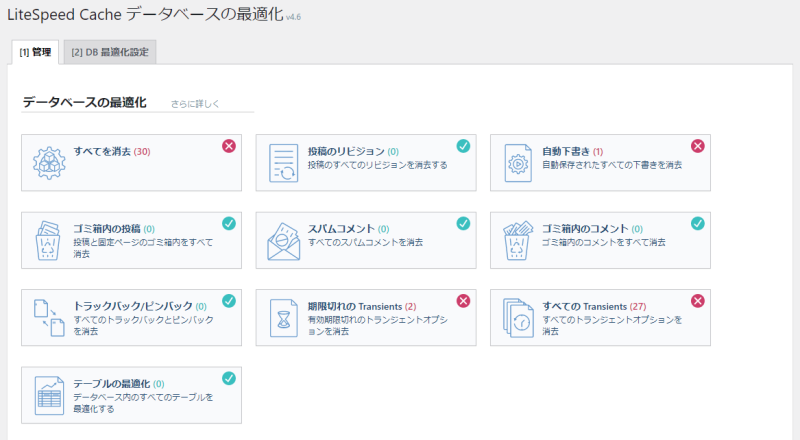800x440 pixels.
Task: Open the さらに詳しく link
Action: (194, 104)
